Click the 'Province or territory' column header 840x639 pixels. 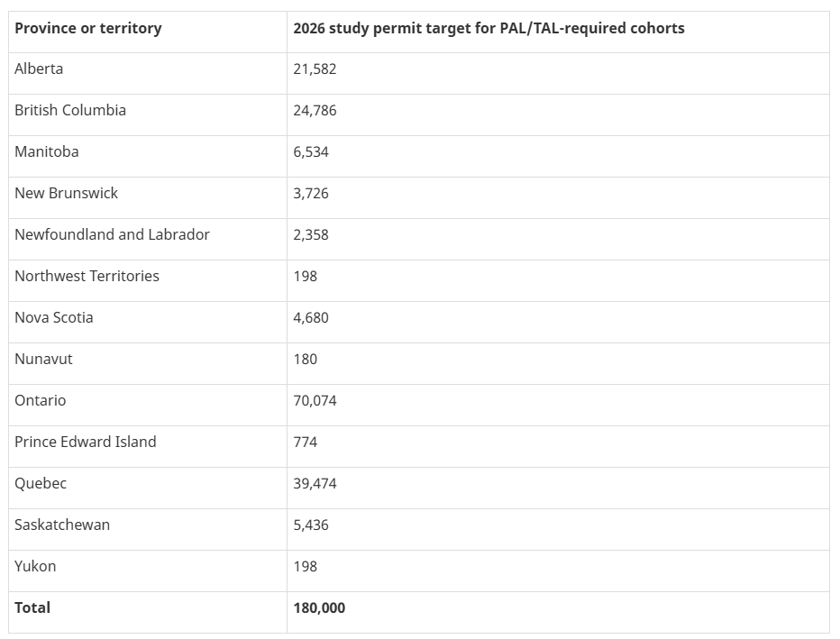click(x=88, y=28)
